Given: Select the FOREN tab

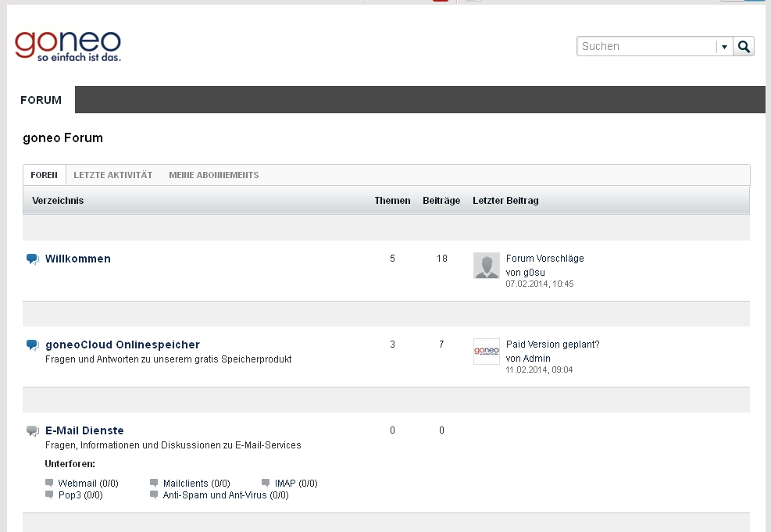Looking at the screenshot, I should 45,175.
